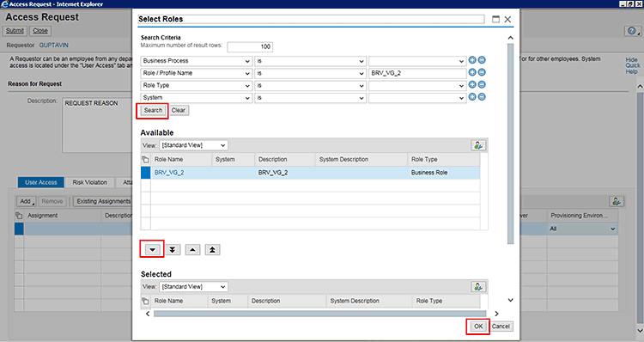The width and height of the screenshot is (644, 342).
Task: Click the REQUEST REASON description box
Action: (97, 125)
